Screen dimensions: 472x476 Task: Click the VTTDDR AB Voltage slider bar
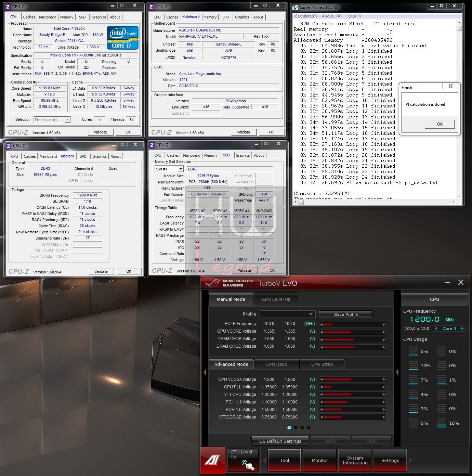click(353, 417)
